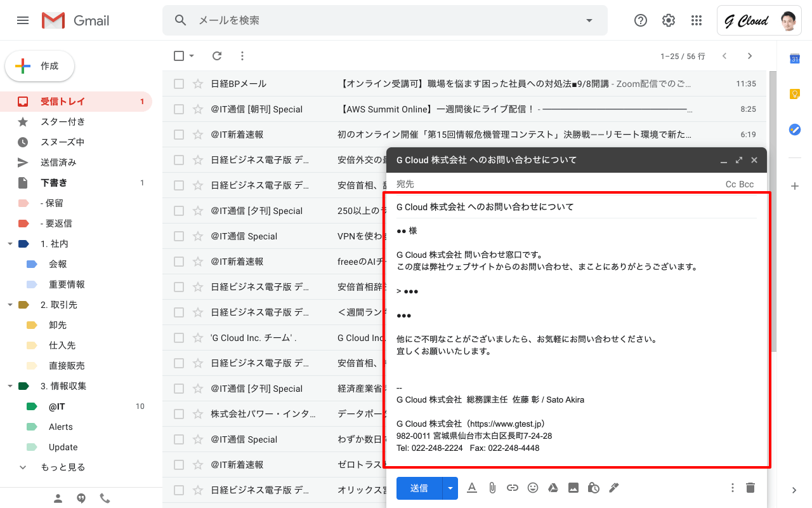Viewport: 812px width, 508px height.
Task: Add Cc recipients
Action: click(x=731, y=184)
